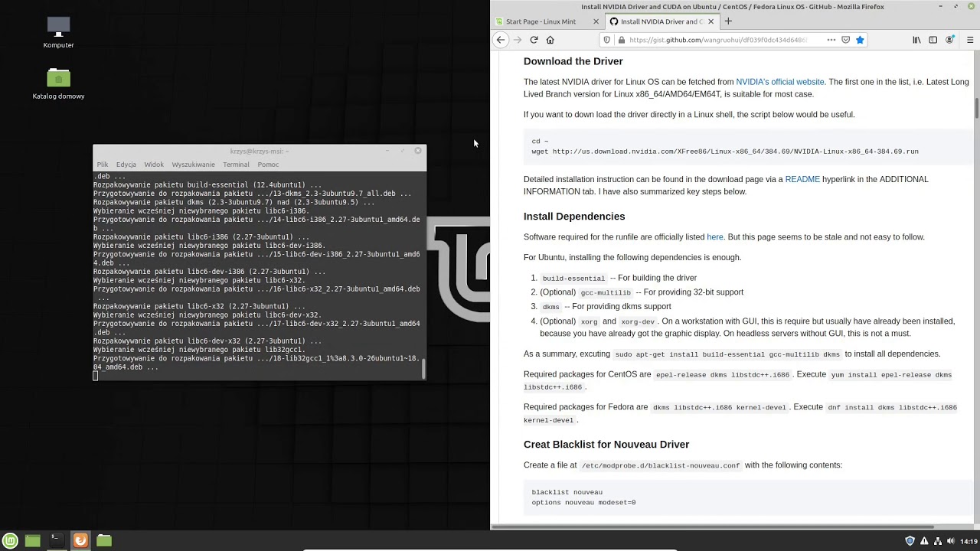Open the update manager shield tray icon
This screenshot has width=980, height=551.
click(910, 540)
